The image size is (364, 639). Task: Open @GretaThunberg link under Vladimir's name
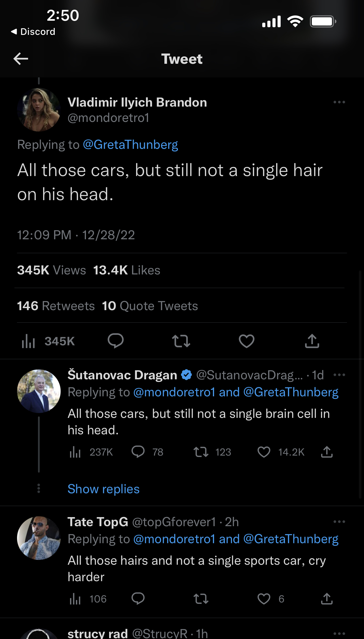click(x=130, y=145)
